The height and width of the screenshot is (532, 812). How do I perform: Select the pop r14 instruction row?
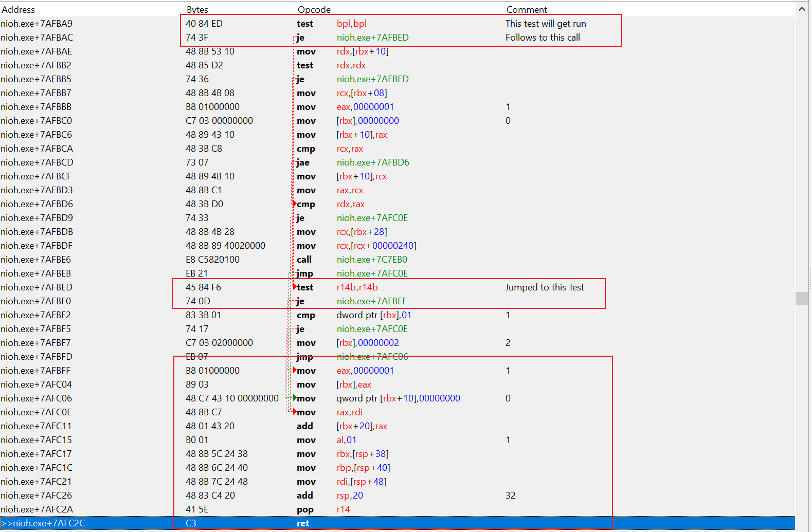click(343, 509)
